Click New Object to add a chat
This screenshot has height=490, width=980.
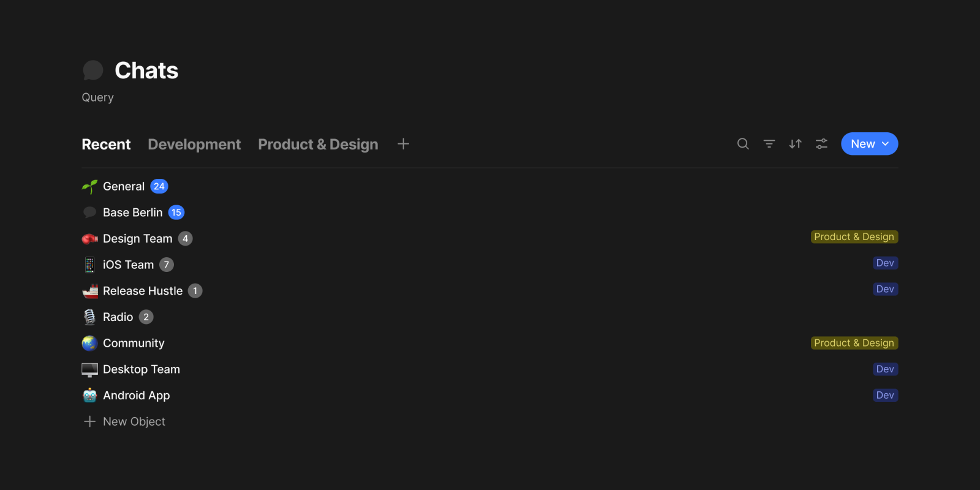pyautogui.click(x=134, y=421)
